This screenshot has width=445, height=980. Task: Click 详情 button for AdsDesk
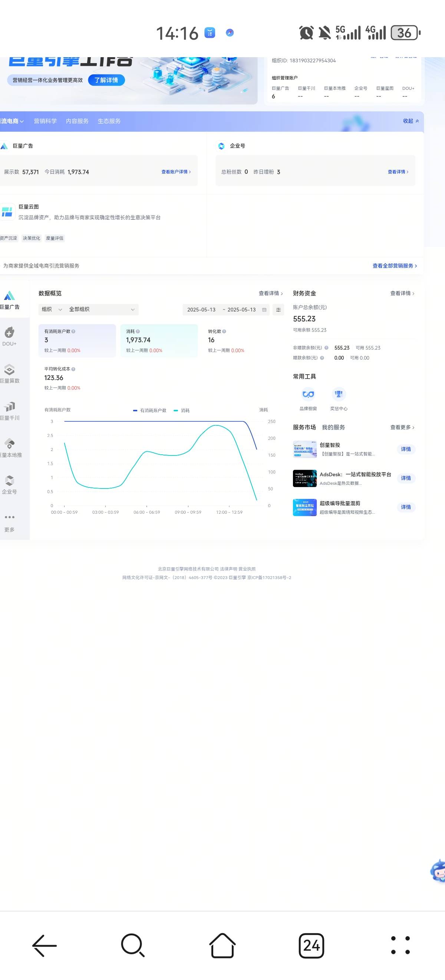(406, 478)
